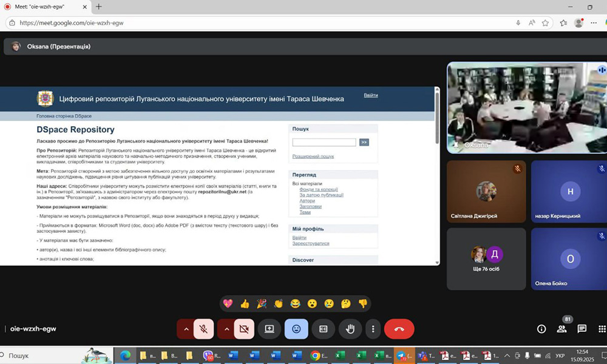Open a new browser tab
This screenshot has height=364, width=607.
pyautogui.click(x=99, y=7)
